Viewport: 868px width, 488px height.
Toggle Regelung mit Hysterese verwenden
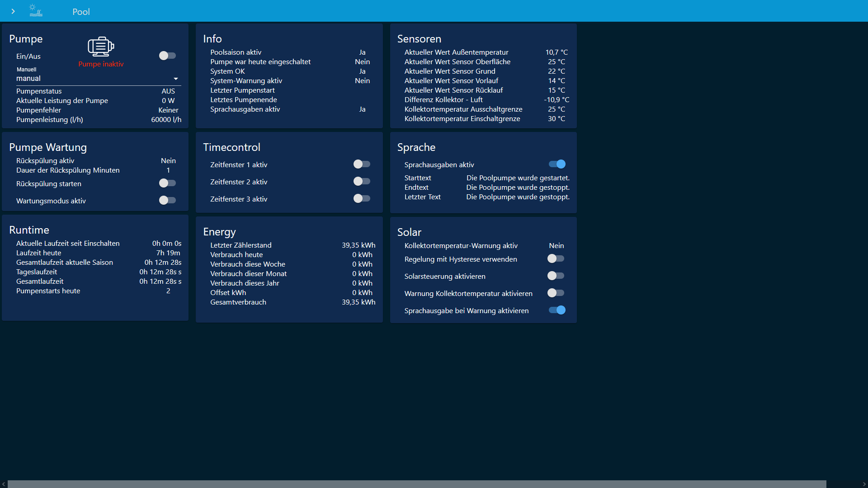click(x=556, y=258)
